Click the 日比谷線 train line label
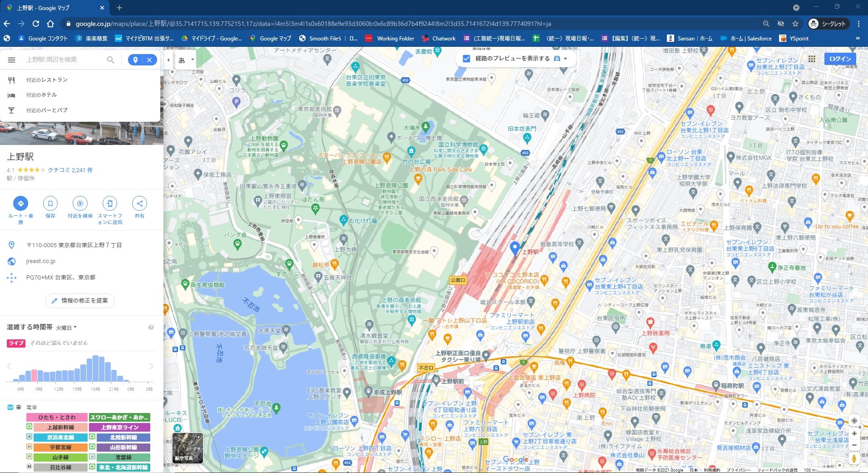 (x=60, y=468)
